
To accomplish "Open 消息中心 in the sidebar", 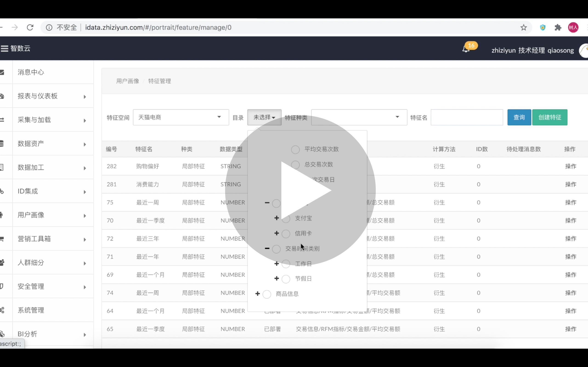I will pyautogui.click(x=31, y=72).
